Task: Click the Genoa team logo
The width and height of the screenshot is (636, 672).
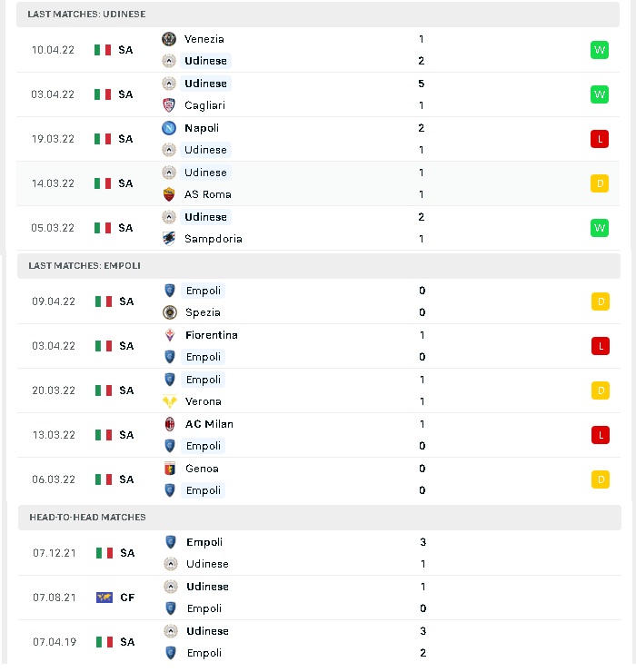Action: pyautogui.click(x=170, y=469)
